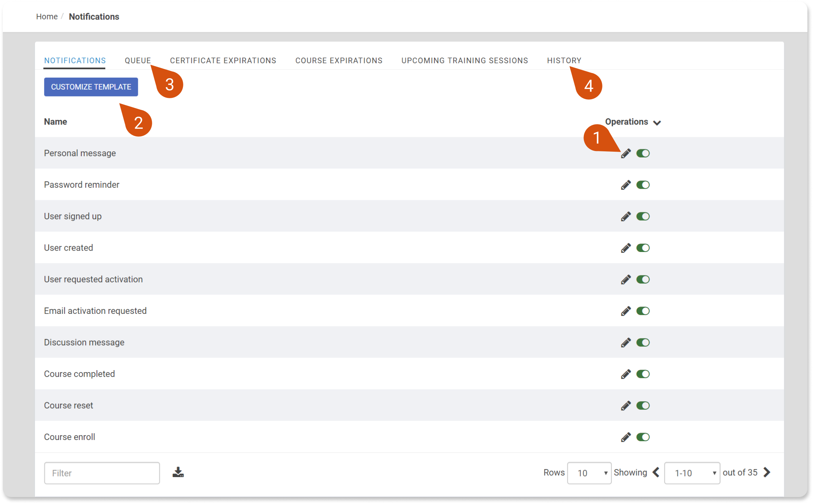
Task: Switch to the Notifications tab
Action: (75, 60)
